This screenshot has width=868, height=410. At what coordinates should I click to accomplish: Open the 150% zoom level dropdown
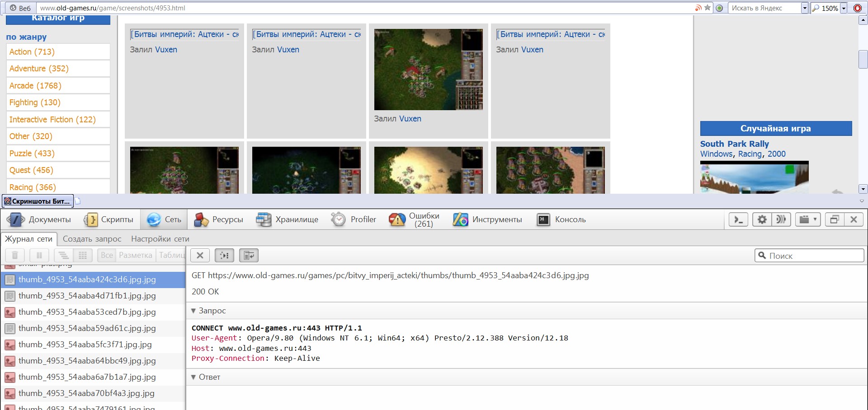pos(843,8)
